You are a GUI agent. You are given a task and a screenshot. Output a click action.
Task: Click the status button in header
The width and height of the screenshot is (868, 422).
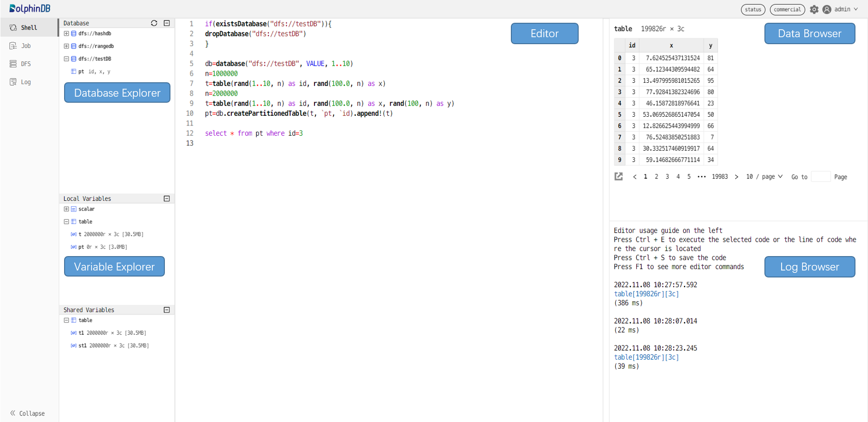pos(753,9)
